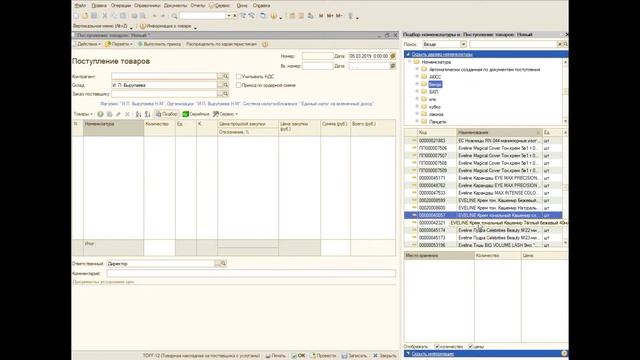Expand the АКСС folder

(x=417, y=77)
